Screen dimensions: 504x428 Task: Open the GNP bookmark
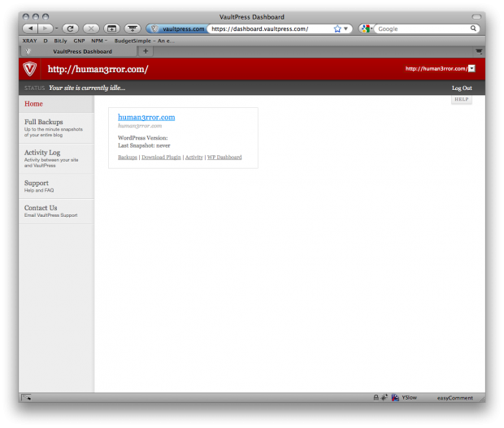pyautogui.click(x=79, y=41)
